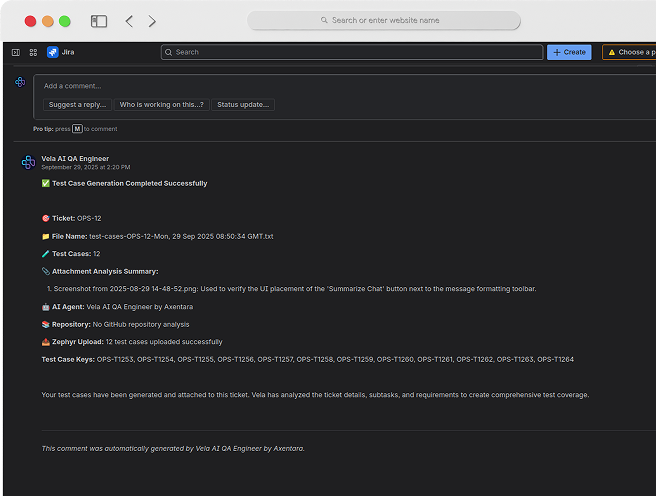Click '12 test cases uploaded successfully' text

(x=164, y=342)
